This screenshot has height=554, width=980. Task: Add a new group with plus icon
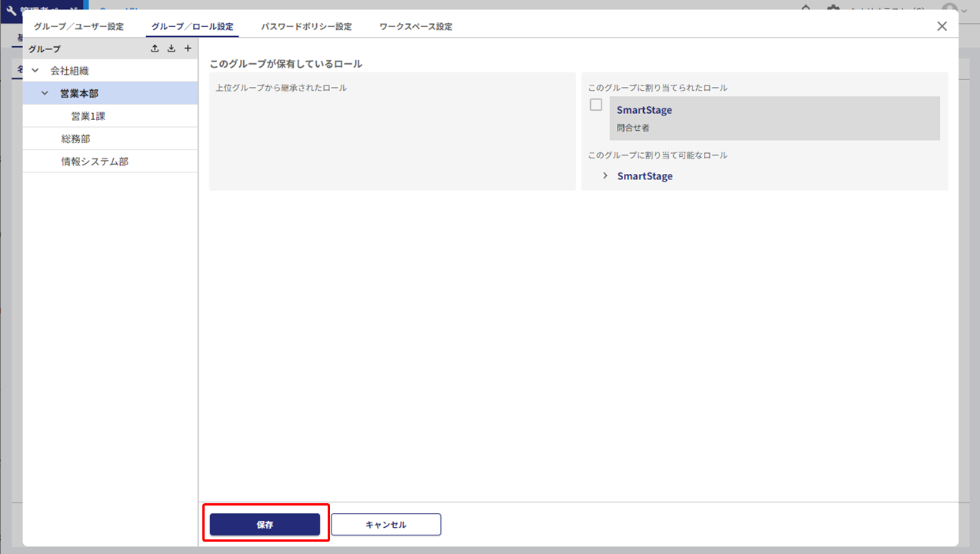(x=187, y=48)
